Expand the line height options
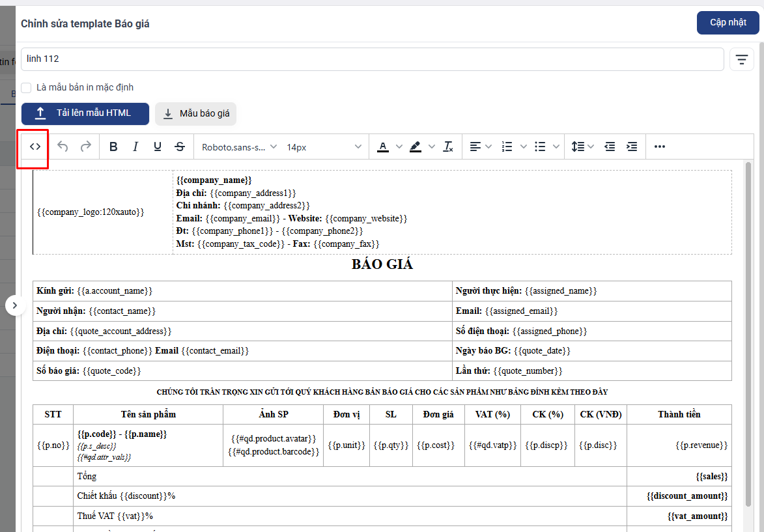Viewport: 764px width, 532px height. (x=590, y=147)
